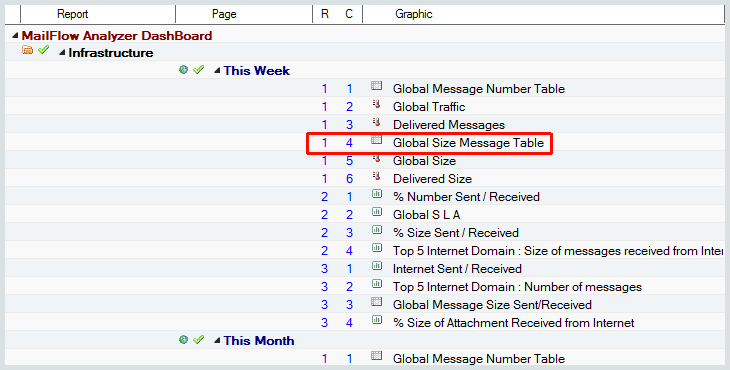Click C value 6 in Delivered Size row
The image size is (730, 370).
click(x=349, y=179)
